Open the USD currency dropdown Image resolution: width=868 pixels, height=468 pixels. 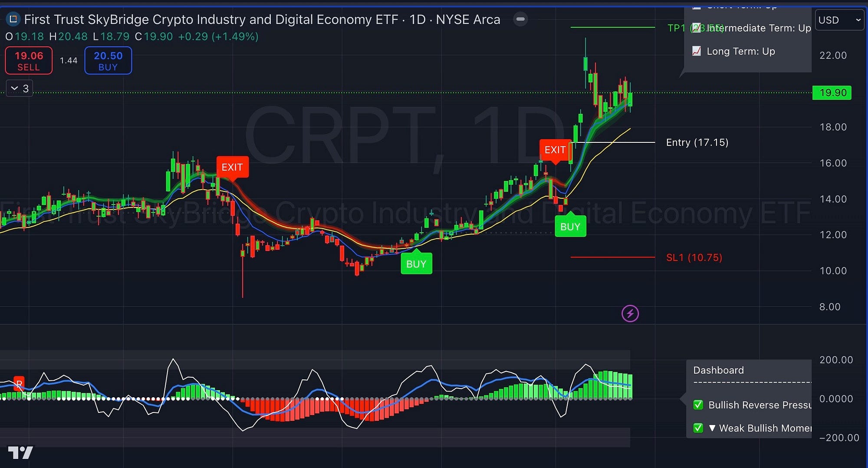[839, 20]
